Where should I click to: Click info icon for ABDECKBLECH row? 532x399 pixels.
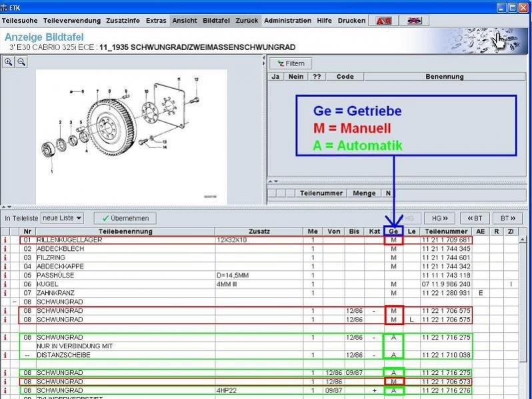tap(5, 249)
